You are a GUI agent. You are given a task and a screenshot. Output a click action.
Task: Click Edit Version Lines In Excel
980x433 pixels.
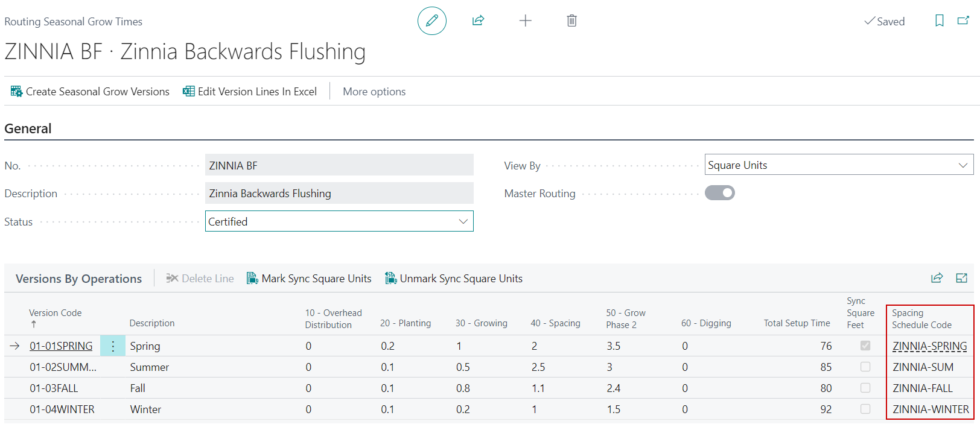[250, 92]
